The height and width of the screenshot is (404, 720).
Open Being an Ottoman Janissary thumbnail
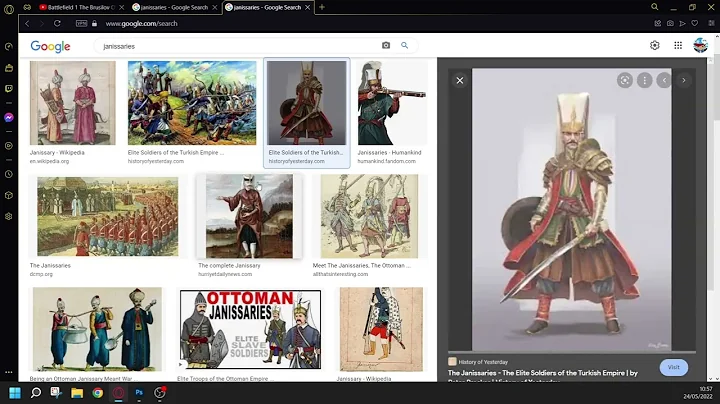[97, 329]
